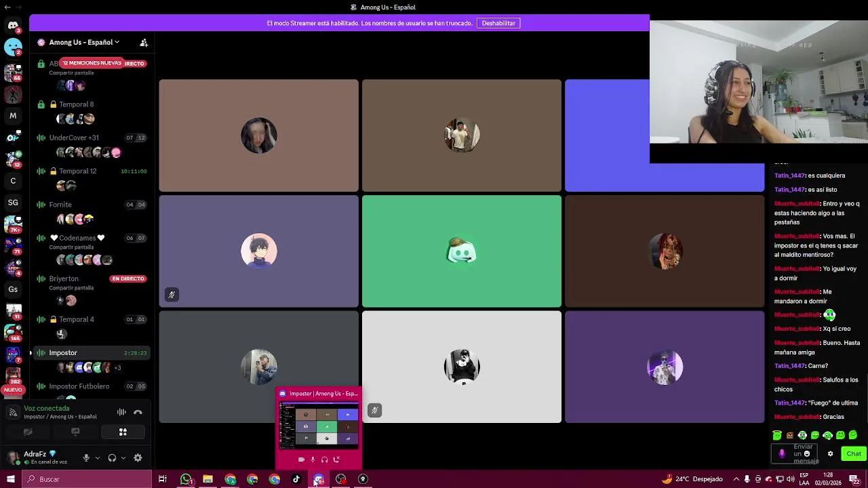Click the invite people icon in server header
868x488 pixels.
144,42
